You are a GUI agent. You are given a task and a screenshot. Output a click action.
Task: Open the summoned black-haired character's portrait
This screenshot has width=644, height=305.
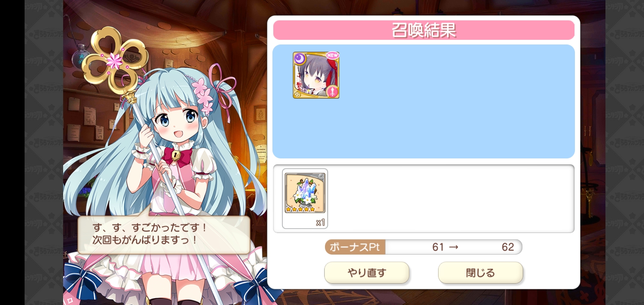coord(316,75)
